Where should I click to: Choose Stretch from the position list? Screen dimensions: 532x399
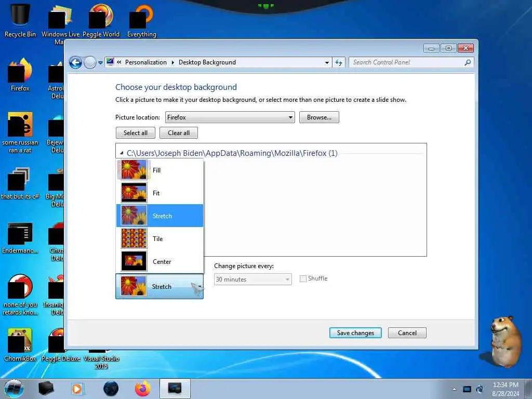pyautogui.click(x=160, y=216)
